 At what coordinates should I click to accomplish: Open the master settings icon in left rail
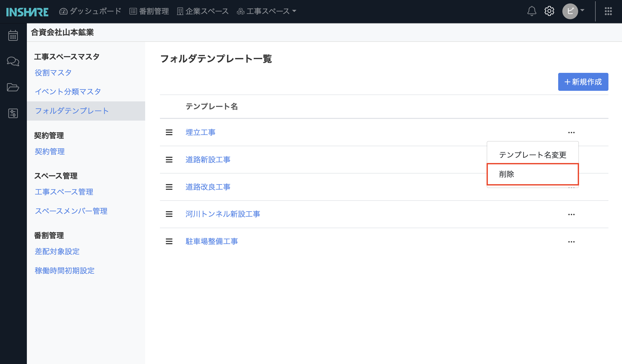click(x=13, y=113)
